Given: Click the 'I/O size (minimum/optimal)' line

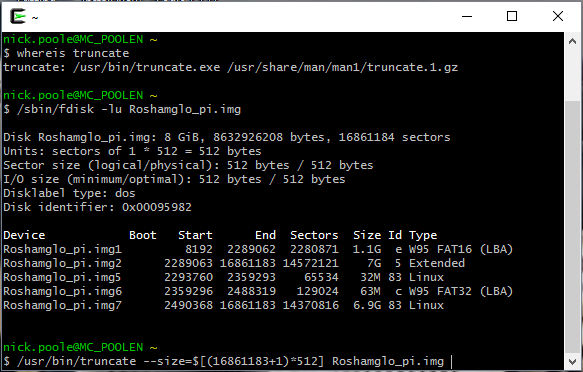Looking at the screenshot, I should 174,179.
